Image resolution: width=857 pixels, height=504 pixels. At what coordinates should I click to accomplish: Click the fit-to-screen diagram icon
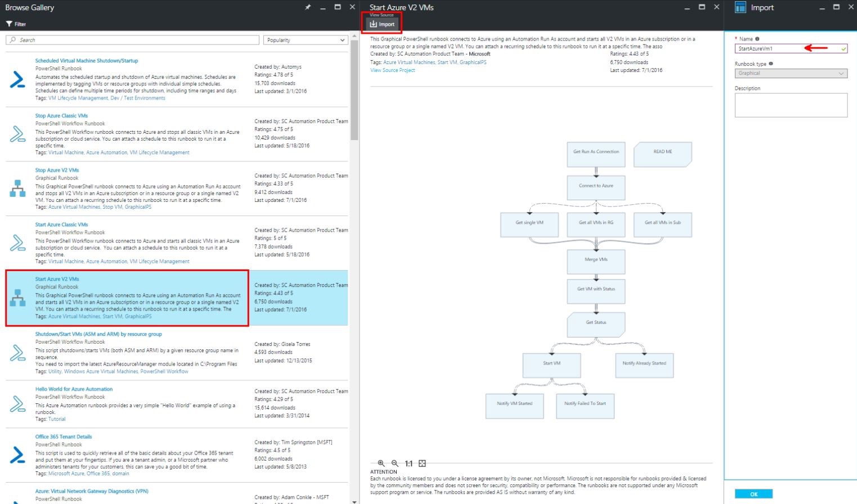423,463
